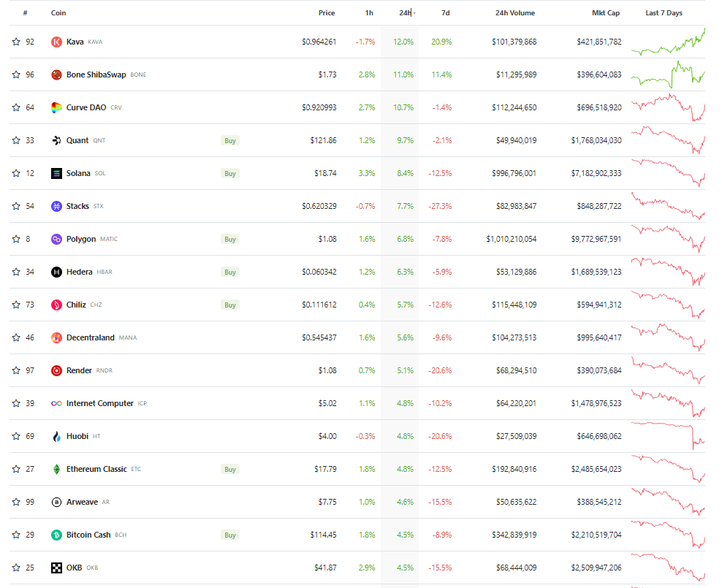This screenshot has width=722, height=588.
Task: Click the Stacks logo icon
Action: pyautogui.click(x=56, y=206)
